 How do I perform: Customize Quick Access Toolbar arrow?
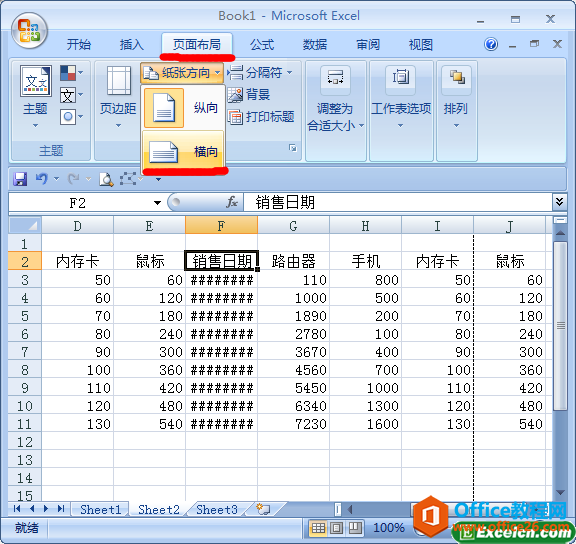[158, 179]
